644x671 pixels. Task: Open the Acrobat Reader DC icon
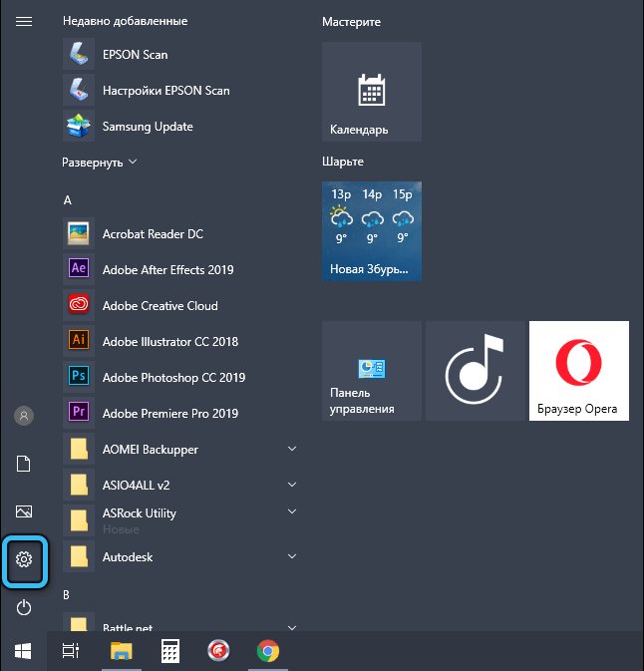point(79,233)
